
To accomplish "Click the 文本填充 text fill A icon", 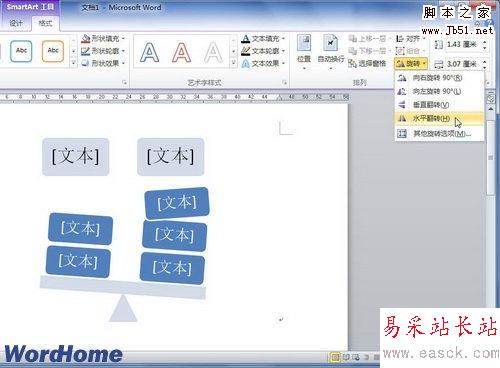I will point(246,39).
